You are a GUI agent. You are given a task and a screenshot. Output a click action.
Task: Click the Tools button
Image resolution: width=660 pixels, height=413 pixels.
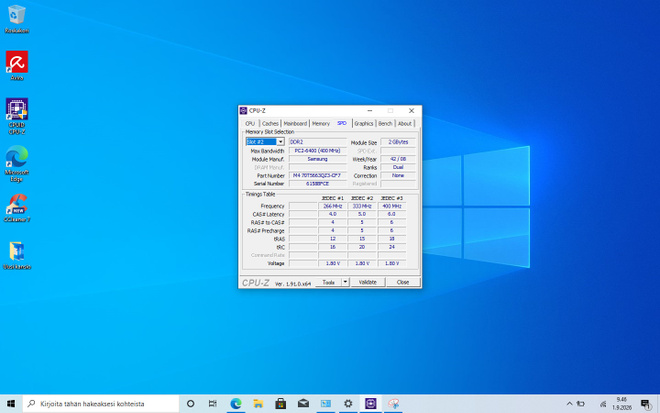click(x=329, y=282)
